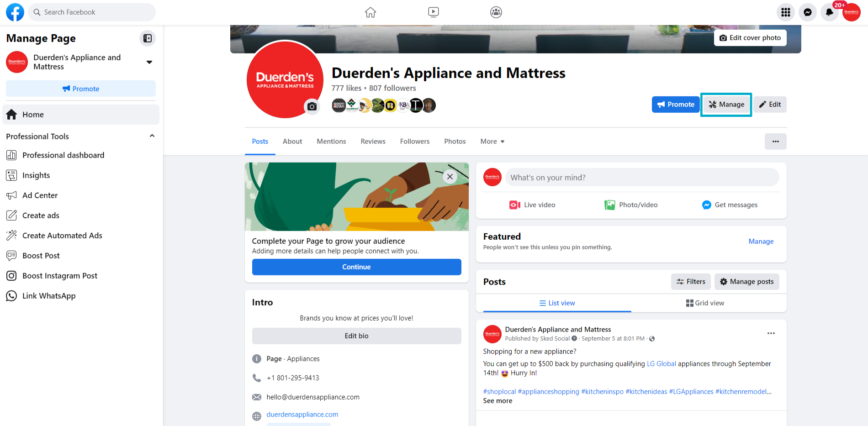Update profile picture via camera icon

point(312,106)
